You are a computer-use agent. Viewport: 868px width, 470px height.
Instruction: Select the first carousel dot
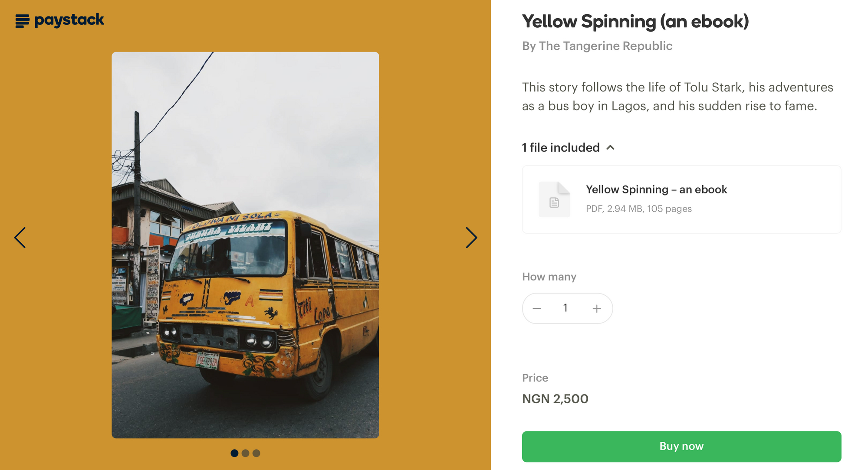pyautogui.click(x=234, y=453)
